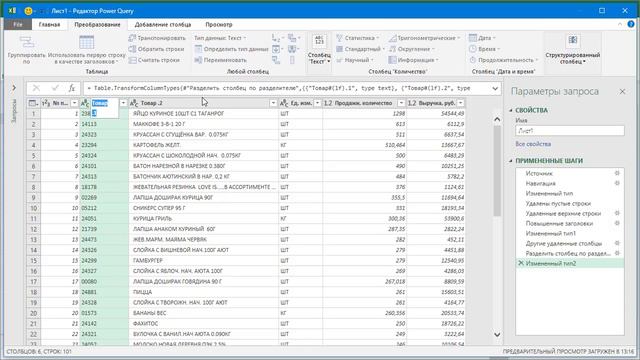Open the Тип данных: Текст dropdown
Image resolution: width=640 pixels, height=360 pixels.
click(x=220, y=38)
